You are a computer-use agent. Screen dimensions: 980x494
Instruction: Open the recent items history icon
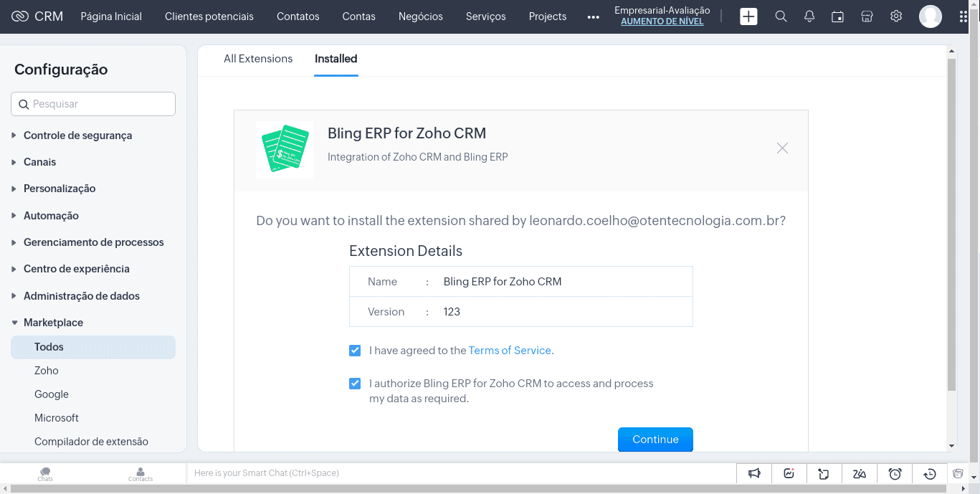tap(930, 473)
